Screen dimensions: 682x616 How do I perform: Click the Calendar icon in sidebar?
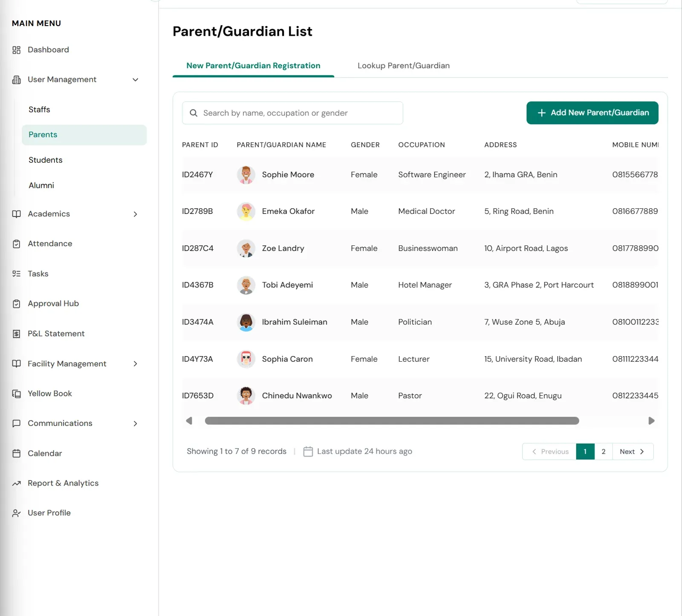(16, 453)
